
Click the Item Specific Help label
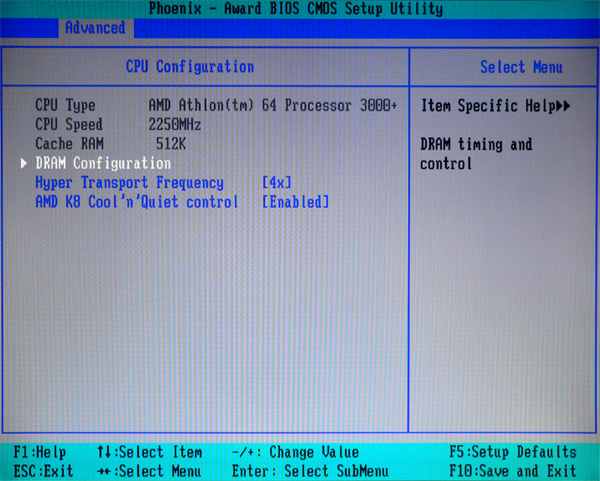[488, 106]
